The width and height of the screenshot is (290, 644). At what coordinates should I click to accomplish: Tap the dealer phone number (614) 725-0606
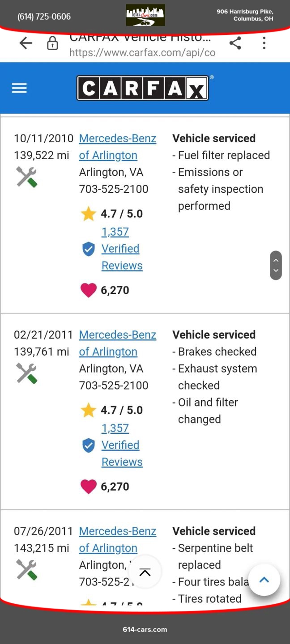(x=44, y=17)
